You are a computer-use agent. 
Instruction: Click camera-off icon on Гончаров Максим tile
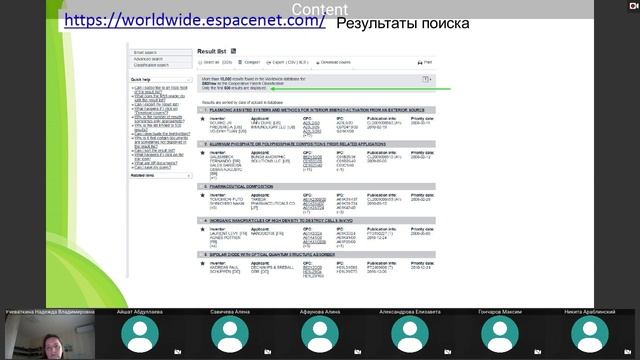pos(538,351)
